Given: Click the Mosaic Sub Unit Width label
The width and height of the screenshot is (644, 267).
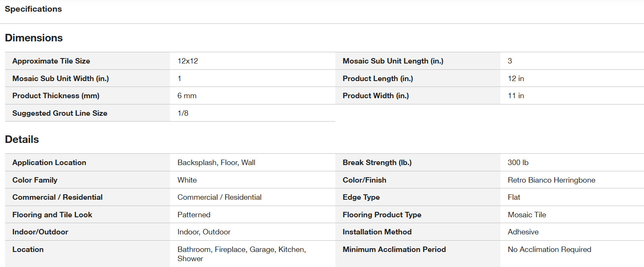Looking at the screenshot, I should tap(61, 79).
